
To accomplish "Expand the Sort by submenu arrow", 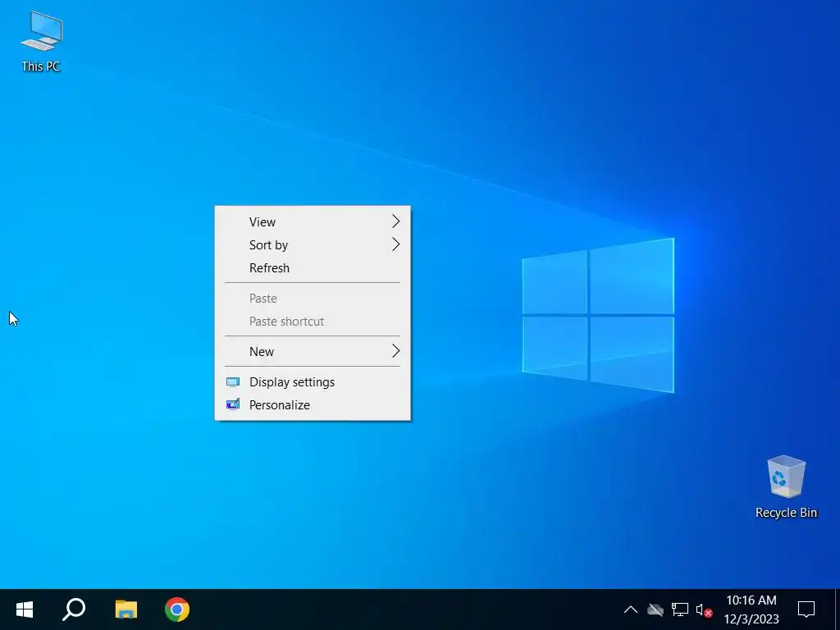I will click(x=395, y=244).
